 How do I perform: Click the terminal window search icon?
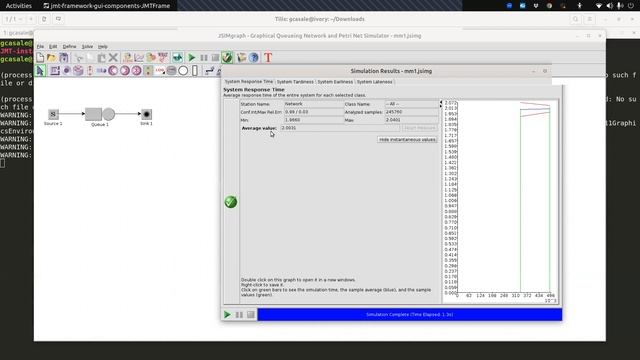click(576, 19)
